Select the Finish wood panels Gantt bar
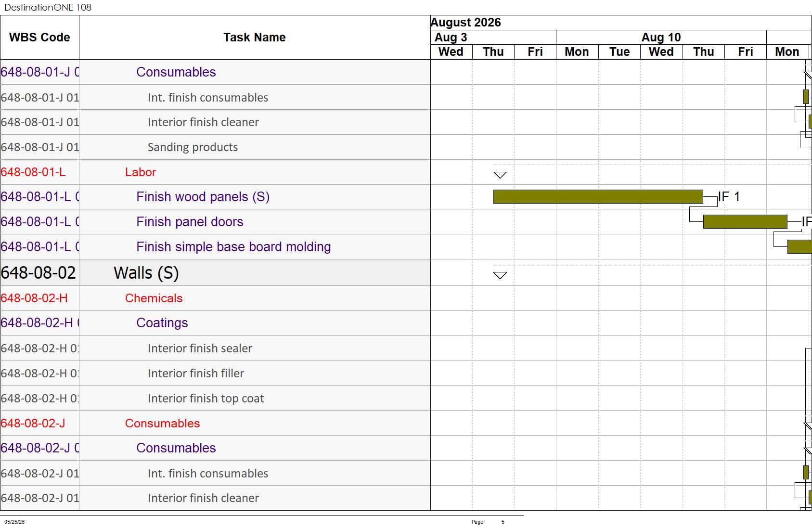Screen dimensions: 812x528 pos(598,196)
